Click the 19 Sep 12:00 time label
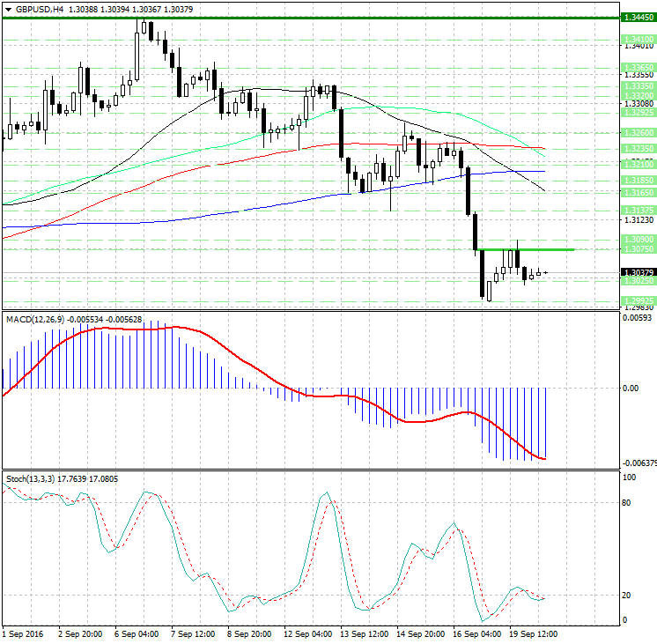 point(534,634)
